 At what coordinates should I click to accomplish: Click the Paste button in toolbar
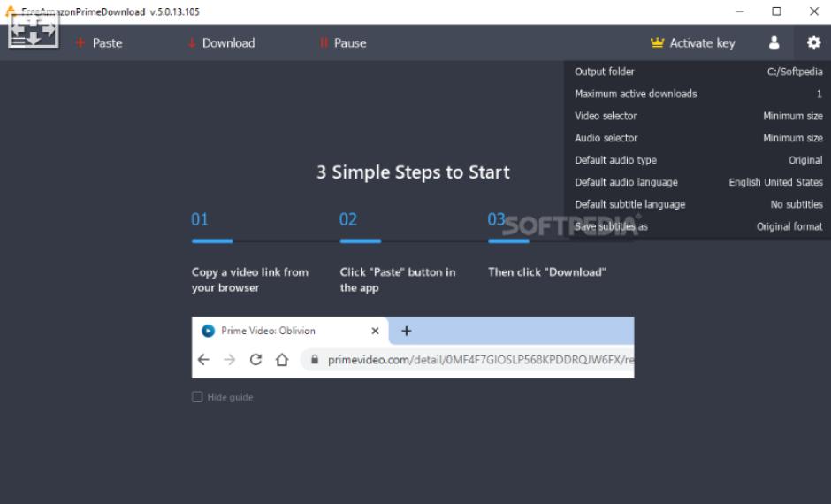click(99, 43)
